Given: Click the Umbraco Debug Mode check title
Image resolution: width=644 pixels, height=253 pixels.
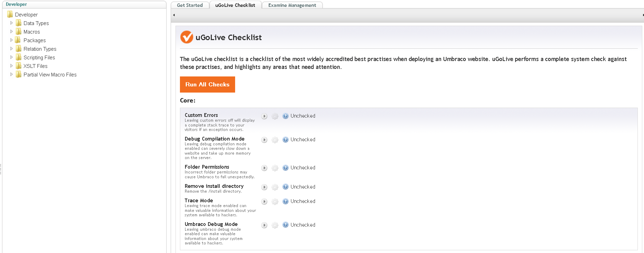Looking at the screenshot, I should click(211, 224).
